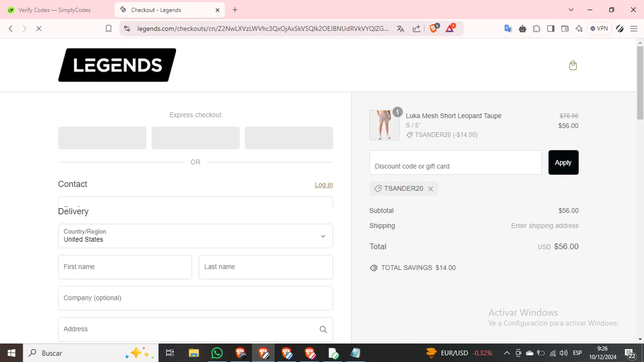Click the page vertical scrollbar

(640, 82)
